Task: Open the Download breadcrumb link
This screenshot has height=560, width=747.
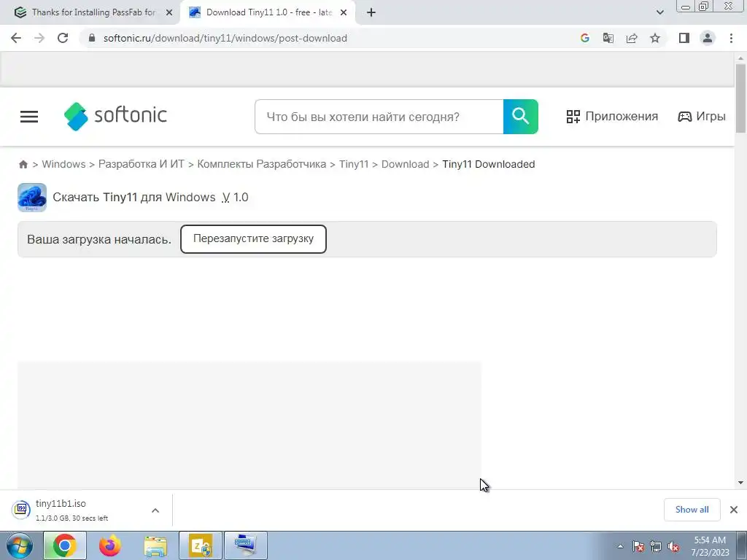Action: [405, 164]
